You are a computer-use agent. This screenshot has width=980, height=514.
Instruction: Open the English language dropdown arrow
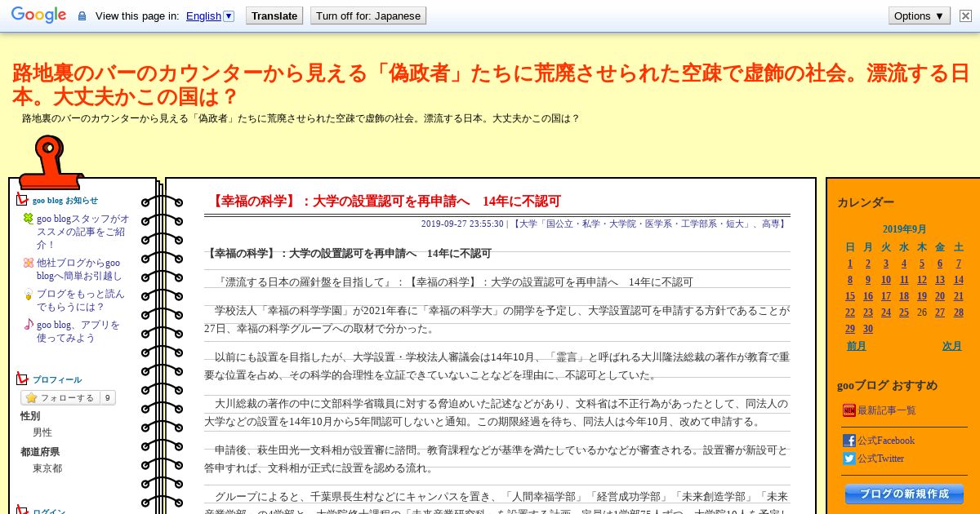(x=229, y=16)
